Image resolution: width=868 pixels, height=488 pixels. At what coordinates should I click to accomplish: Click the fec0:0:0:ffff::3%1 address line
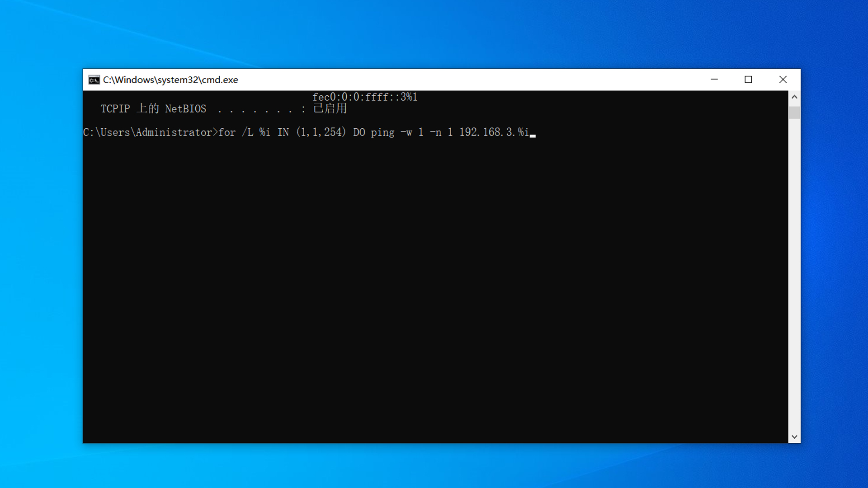[364, 97]
